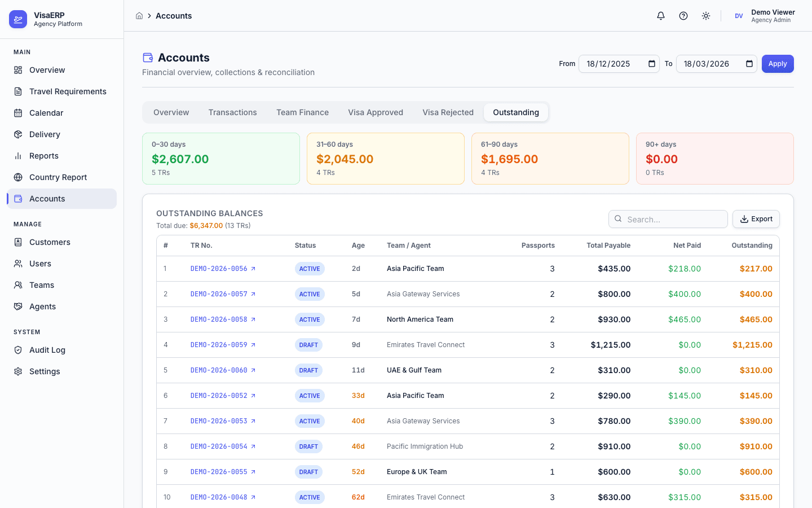Select the Visa Rejected tab

pyautogui.click(x=448, y=112)
